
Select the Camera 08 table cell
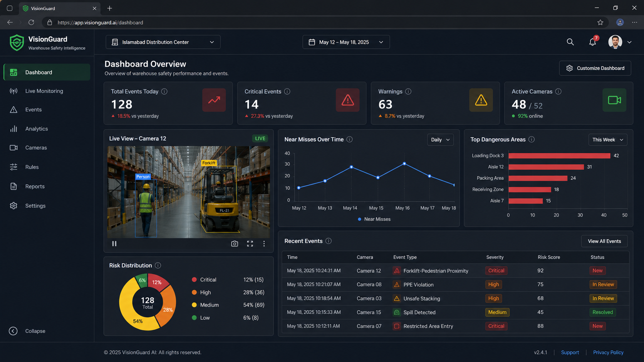click(x=369, y=285)
